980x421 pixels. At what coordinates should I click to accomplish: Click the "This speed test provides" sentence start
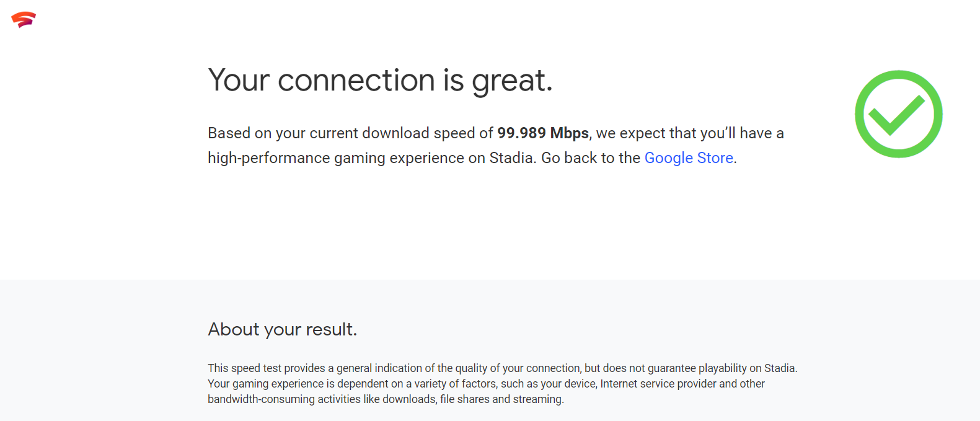[267, 368]
